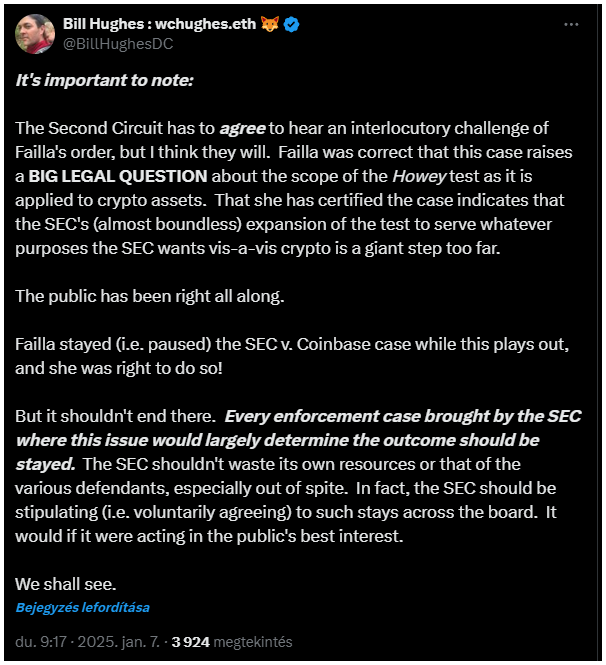
Task: Click the fox emoji beside wchughes.eth
Action: pyautogui.click(x=270, y=24)
